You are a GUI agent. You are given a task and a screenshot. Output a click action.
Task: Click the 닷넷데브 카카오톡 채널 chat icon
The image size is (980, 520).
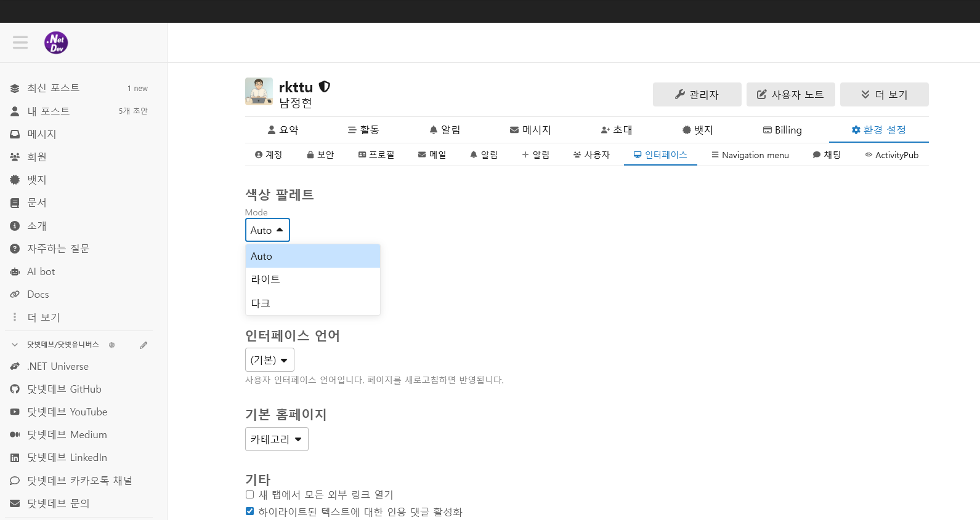pyautogui.click(x=15, y=481)
